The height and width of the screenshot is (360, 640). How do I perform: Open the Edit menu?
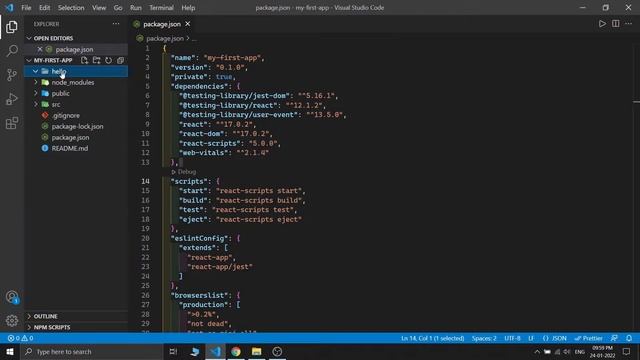point(44,8)
